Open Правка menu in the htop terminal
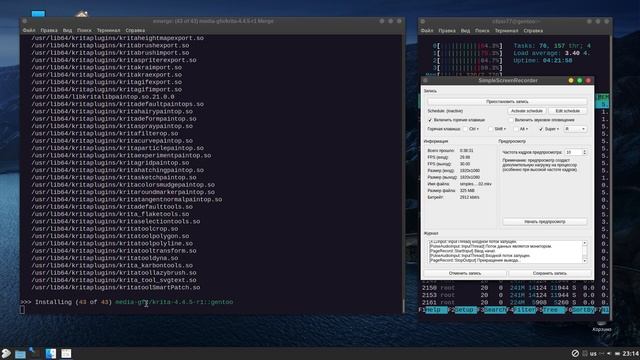Image resolution: width=640 pixels, height=360 pixels. coord(447,31)
